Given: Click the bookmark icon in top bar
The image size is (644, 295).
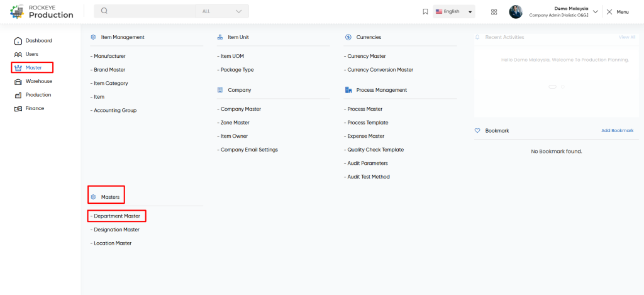Looking at the screenshot, I should [x=426, y=11].
